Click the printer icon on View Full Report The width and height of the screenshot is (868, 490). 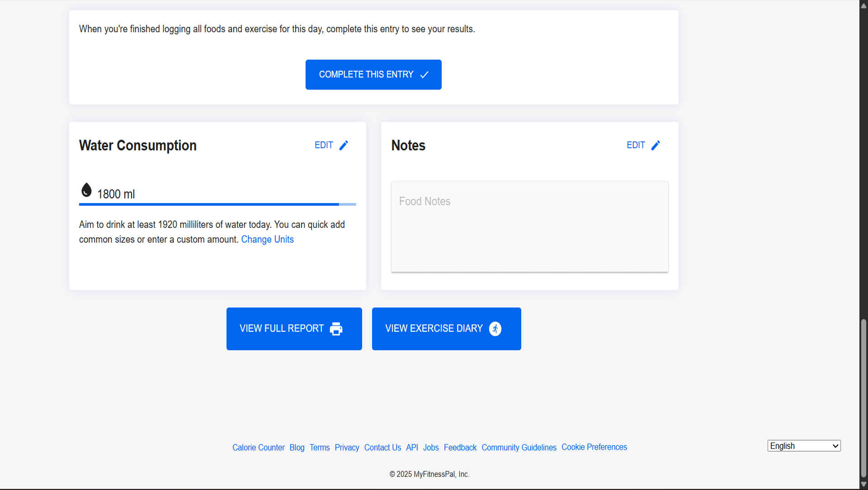click(336, 329)
